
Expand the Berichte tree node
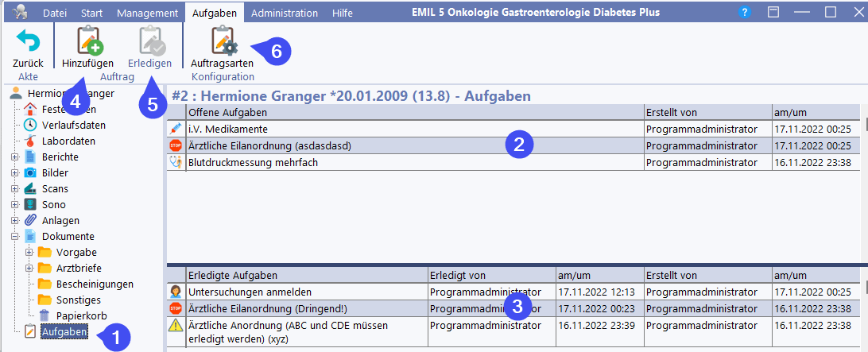14,157
